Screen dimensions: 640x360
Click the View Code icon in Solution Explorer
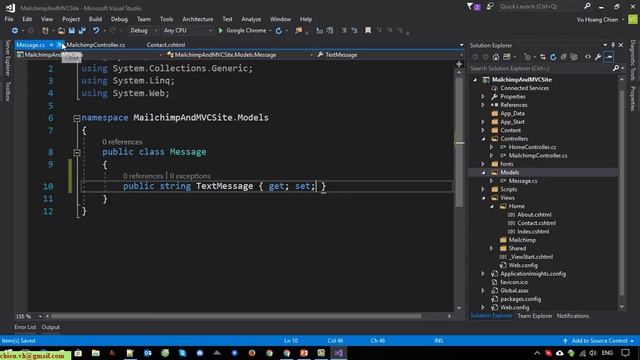(588, 57)
